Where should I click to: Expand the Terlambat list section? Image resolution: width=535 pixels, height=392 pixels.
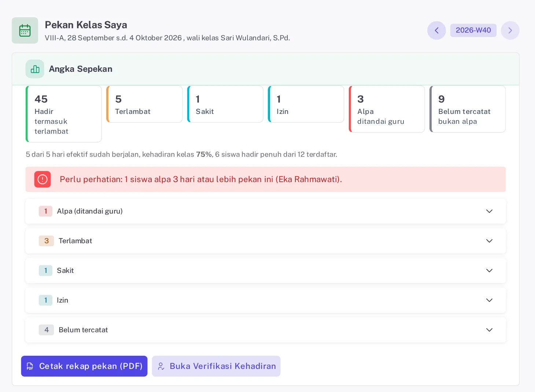coord(266,241)
